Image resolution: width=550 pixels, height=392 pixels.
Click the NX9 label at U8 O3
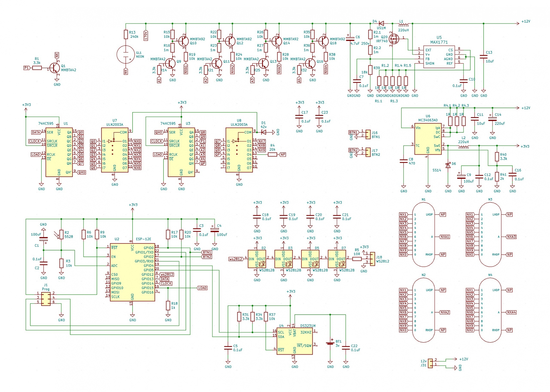[x=262, y=150]
